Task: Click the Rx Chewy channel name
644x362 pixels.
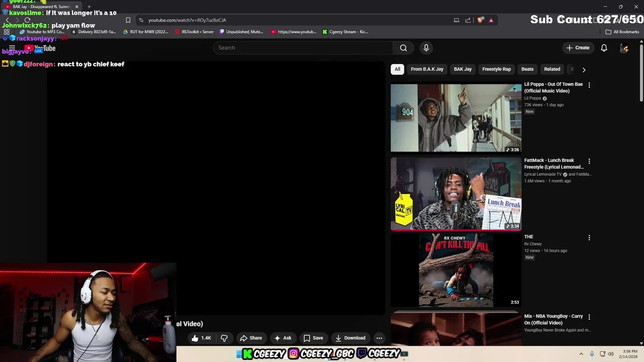Action: [x=533, y=244]
